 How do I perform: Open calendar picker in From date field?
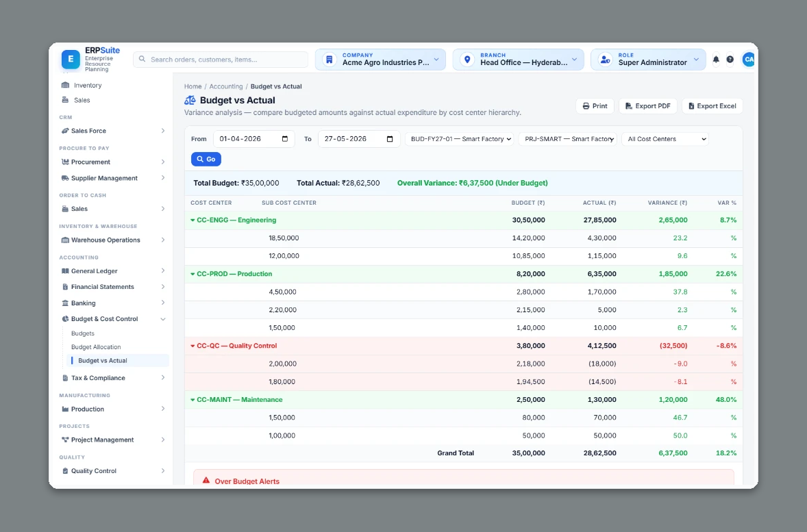click(x=285, y=139)
